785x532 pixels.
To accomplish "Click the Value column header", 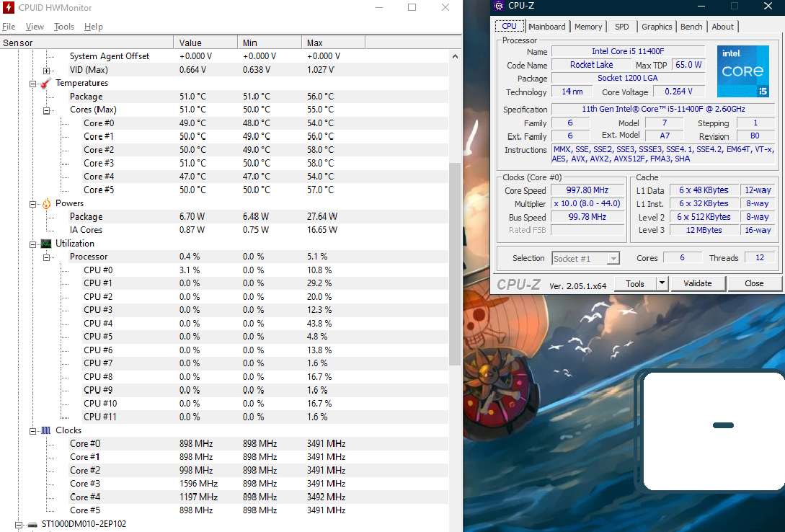I will 205,43.
